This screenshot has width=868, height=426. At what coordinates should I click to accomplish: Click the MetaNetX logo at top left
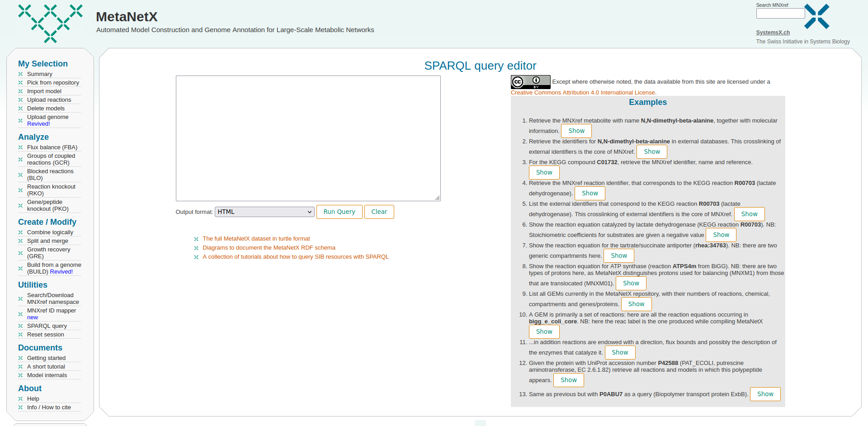click(50, 24)
